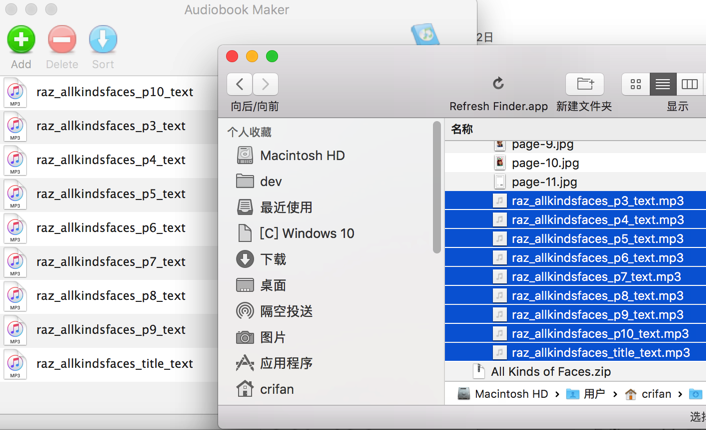
Task: Select raz_allkindsfaces_p3_text.mp3 in Finder
Action: point(575,201)
